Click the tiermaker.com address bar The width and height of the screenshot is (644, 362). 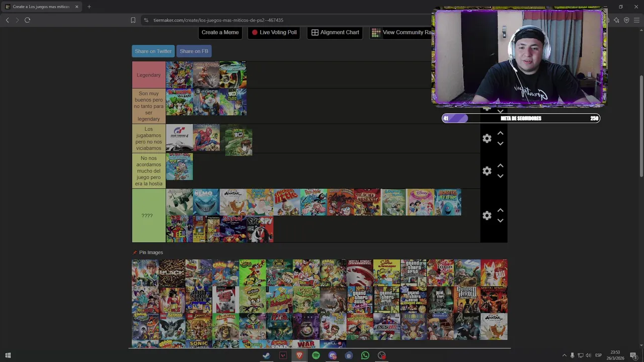coord(287,20)
